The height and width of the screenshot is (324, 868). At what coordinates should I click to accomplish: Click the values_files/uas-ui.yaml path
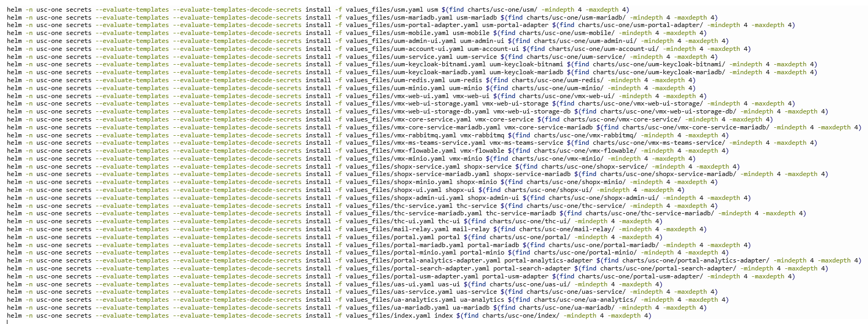tap(390, 284)
